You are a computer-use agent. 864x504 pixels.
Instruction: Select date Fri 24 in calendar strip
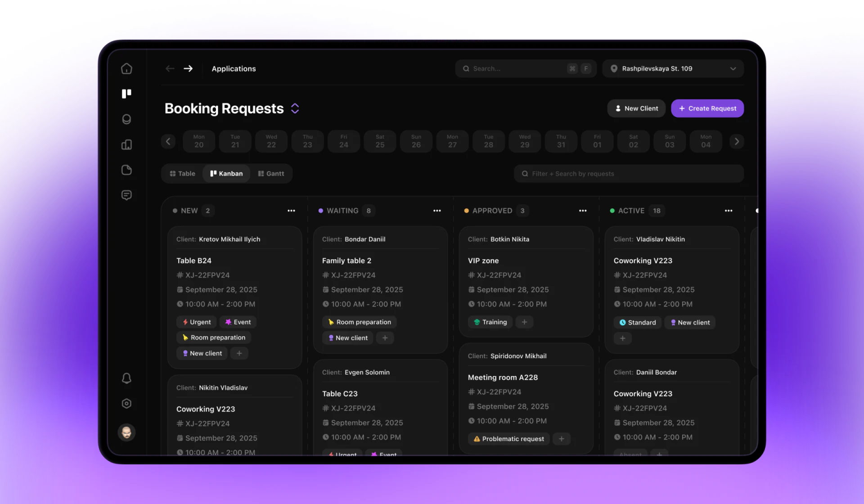pos(344,141)
